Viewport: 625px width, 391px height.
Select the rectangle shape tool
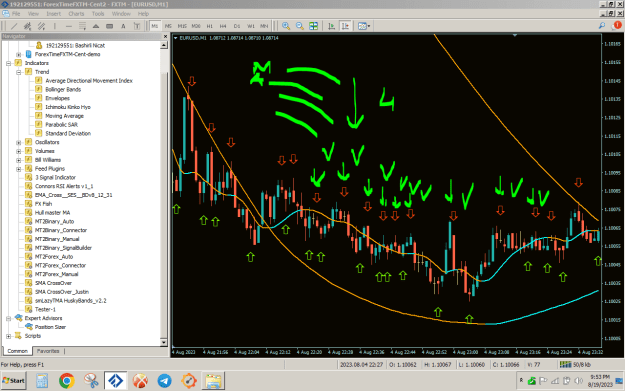(109, 26)
